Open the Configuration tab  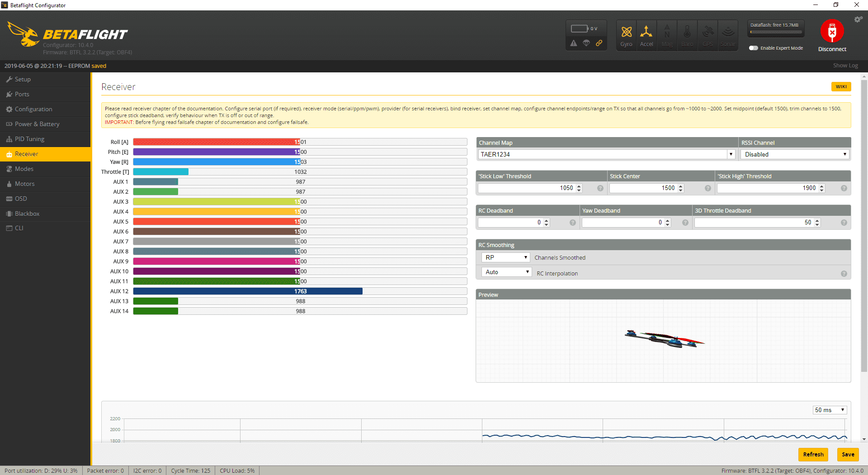pyautogui.click(x=45, y=109)
